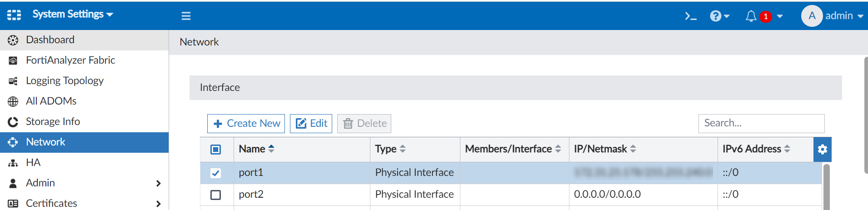The image size is (868, 210).
Task: Click the FortiAnalyzer Fabric sidebar icon
Action: 13,60
